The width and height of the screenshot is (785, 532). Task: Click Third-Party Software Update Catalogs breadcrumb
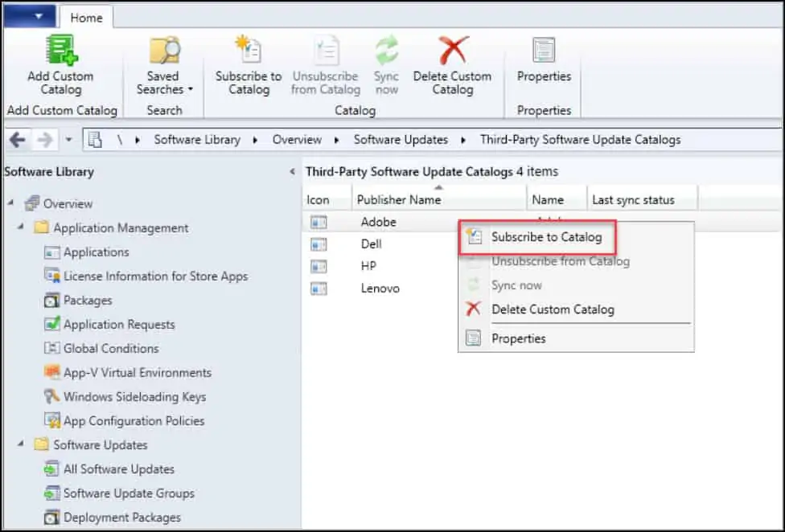coord(580,140)
